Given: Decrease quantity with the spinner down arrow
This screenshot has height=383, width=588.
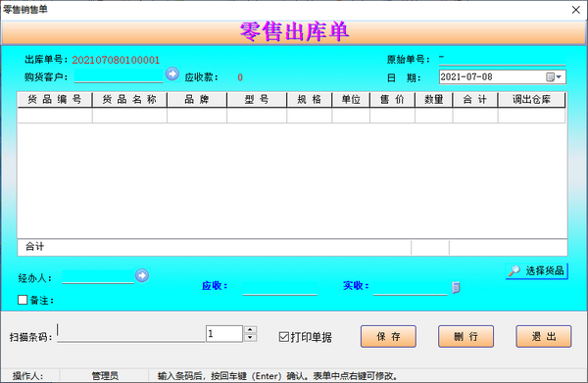Looking at the screenshot, I should [250, 338].
